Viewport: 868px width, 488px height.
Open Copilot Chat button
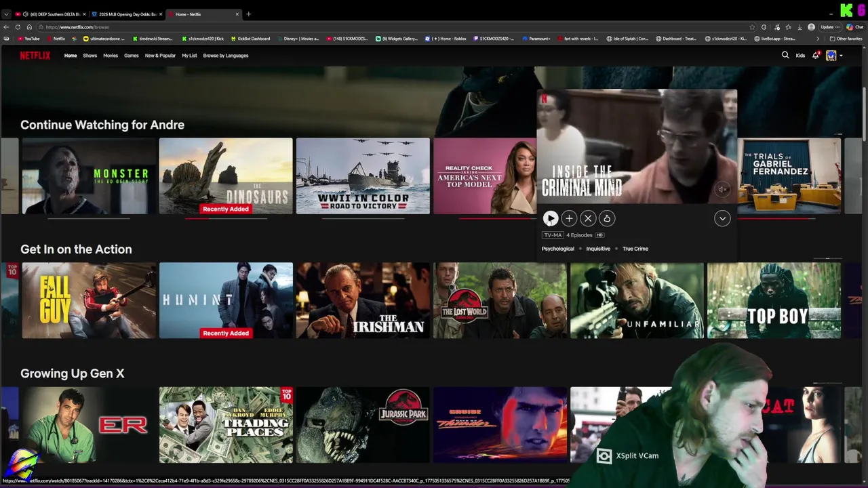pos(854,27)
